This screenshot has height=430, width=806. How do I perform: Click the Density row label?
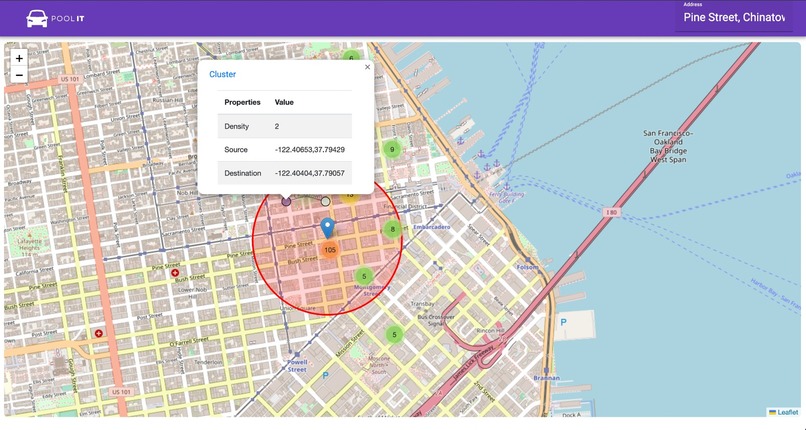tap(236, 126)
